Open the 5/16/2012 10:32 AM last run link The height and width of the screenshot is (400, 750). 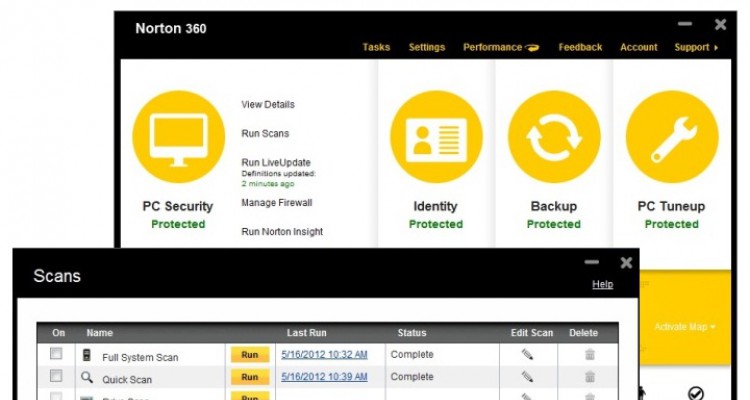coord(324,354)
